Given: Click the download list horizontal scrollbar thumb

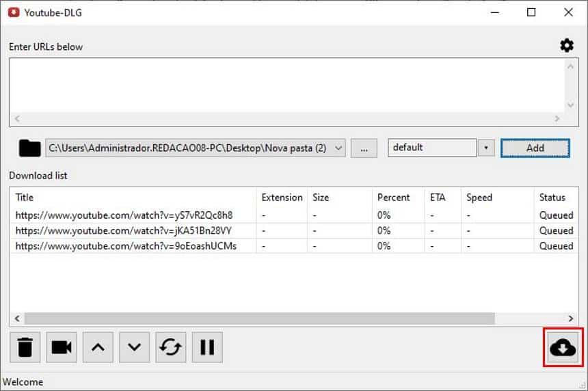Looking at the screenshot, I should coord(260,319).
